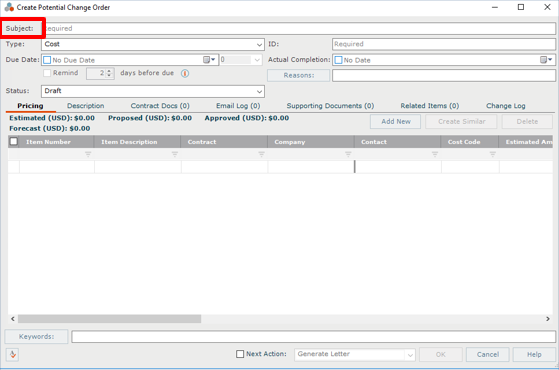559x370 pixels.
Task: Click the Reasons button
Action: coord(299,76)
